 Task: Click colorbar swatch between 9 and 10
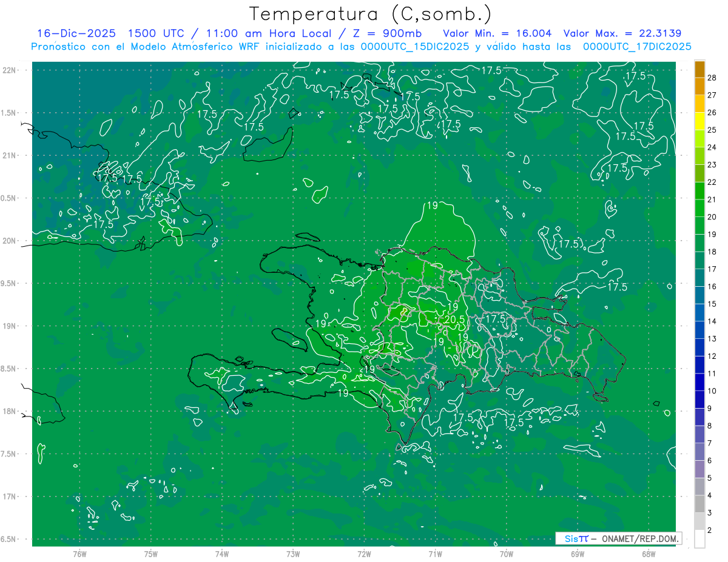pos(699,400)
